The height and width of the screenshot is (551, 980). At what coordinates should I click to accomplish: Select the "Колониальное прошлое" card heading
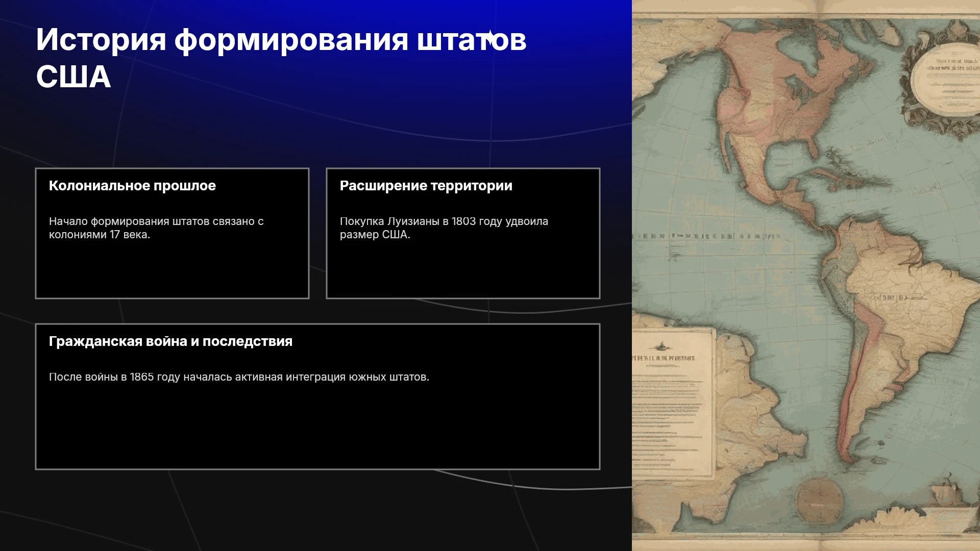pos(132,186)
